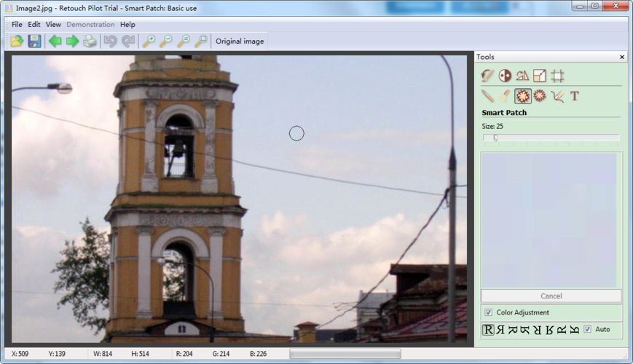The image size is (633, 364).
Task: Open an image file with folder icon
Action: [x=17, y=41]
